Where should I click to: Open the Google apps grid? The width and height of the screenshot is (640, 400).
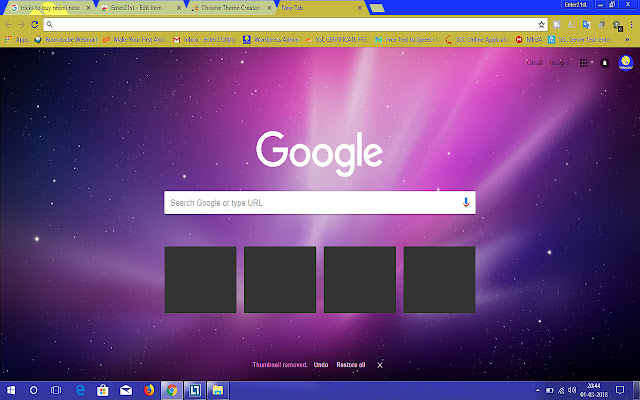pos(584,62)
